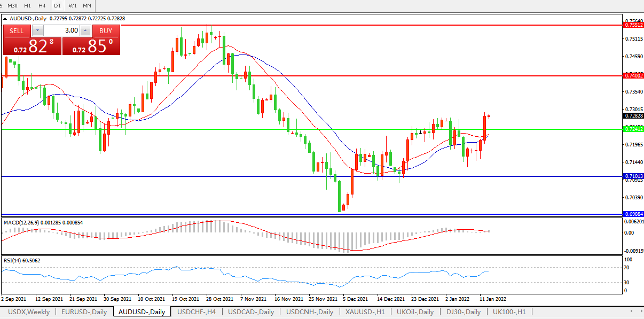Select the MN monthly timeframe

click(87, 5)
